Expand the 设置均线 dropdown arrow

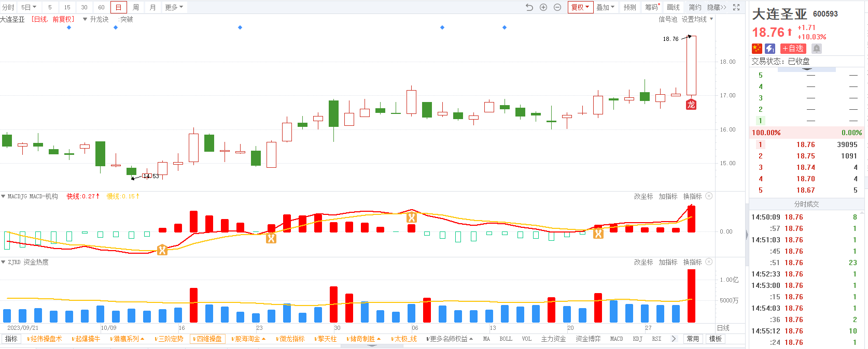click(x=711, y=19)
